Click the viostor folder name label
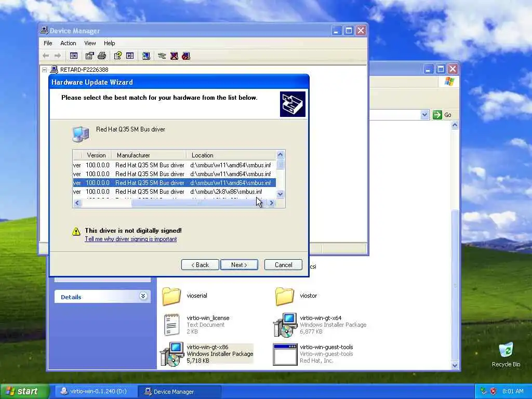 coord(309,296)
